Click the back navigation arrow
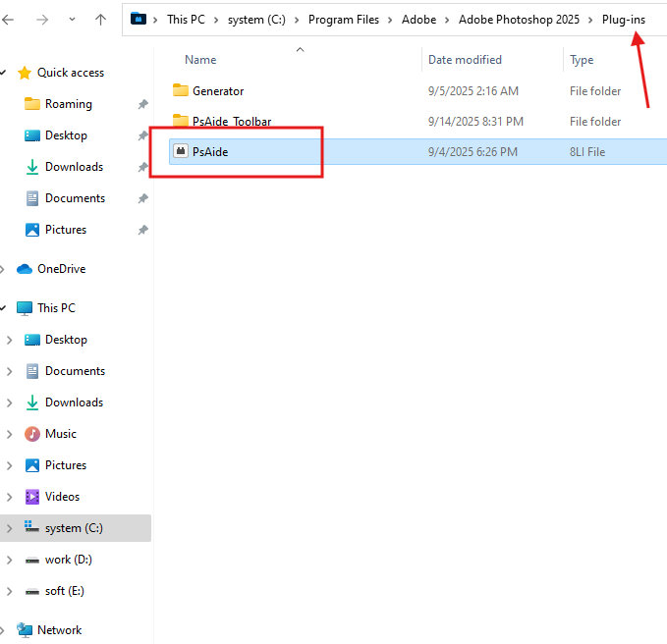This screenshot has width=667, height=644. [12, 19]
